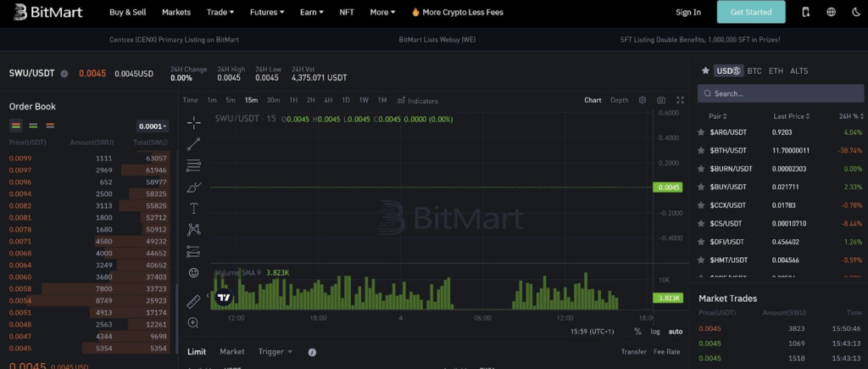The height and width of the screenshot is (369, 868).
Task: Open the NFT page
Action: [347, 12]
